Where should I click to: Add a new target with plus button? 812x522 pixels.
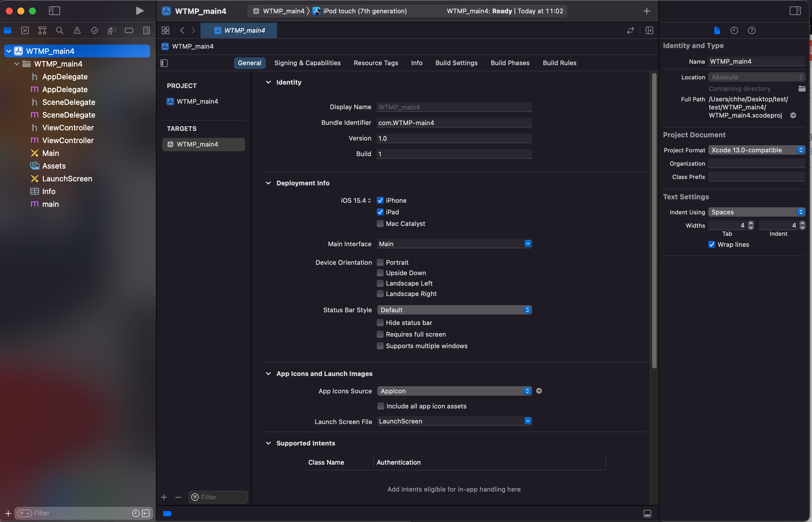pos(164,497)
